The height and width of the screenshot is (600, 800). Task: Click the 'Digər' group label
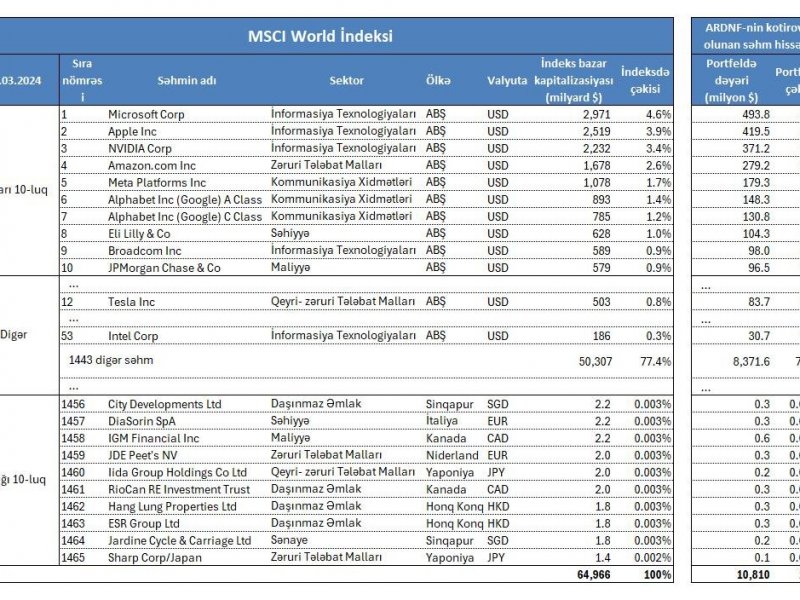pyautogui.click(x=14, y=335)
